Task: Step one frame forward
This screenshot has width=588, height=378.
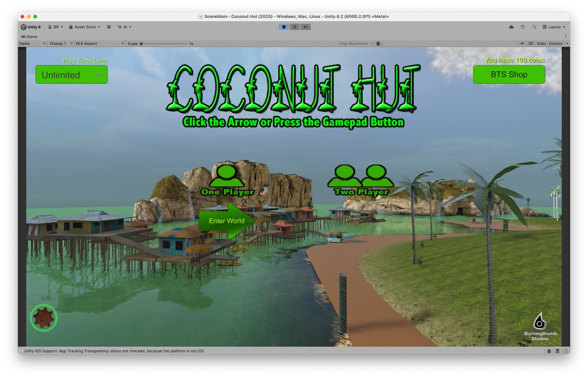Action: [305, 27]
